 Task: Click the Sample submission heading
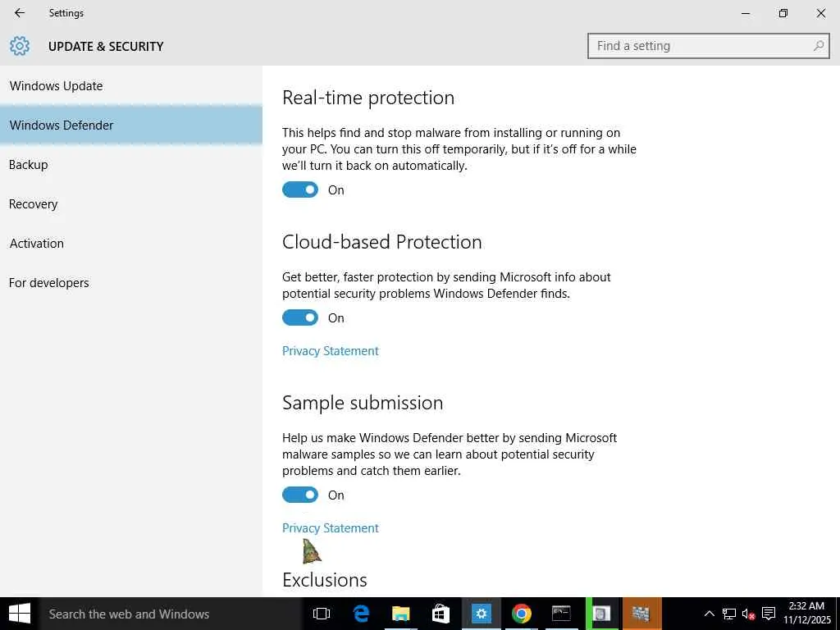click(x=363, y=403)
